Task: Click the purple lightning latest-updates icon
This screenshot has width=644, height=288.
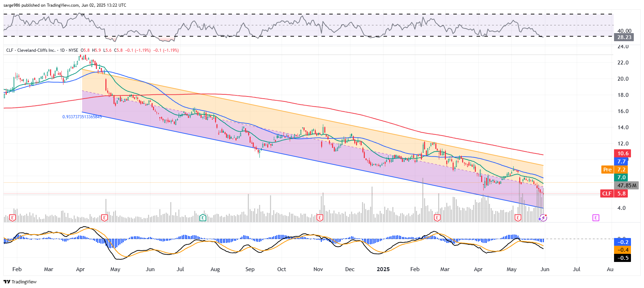Action: tap(543, 218)
